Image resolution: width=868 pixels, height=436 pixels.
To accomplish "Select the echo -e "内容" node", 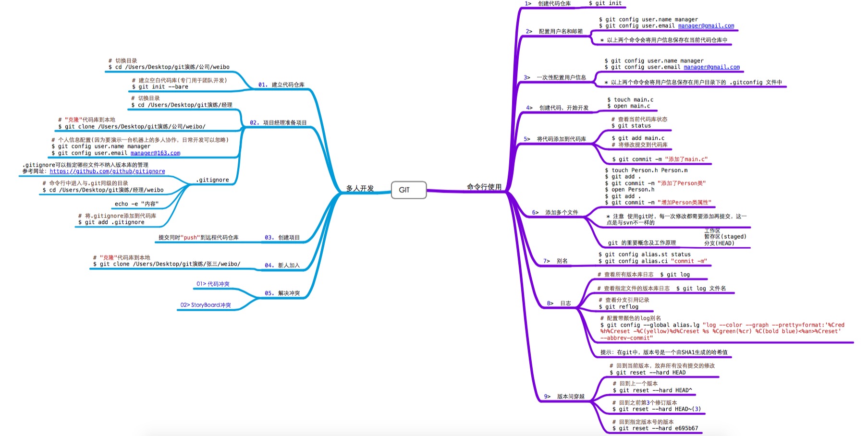I will pyautogui.click(x=136, y=204).
